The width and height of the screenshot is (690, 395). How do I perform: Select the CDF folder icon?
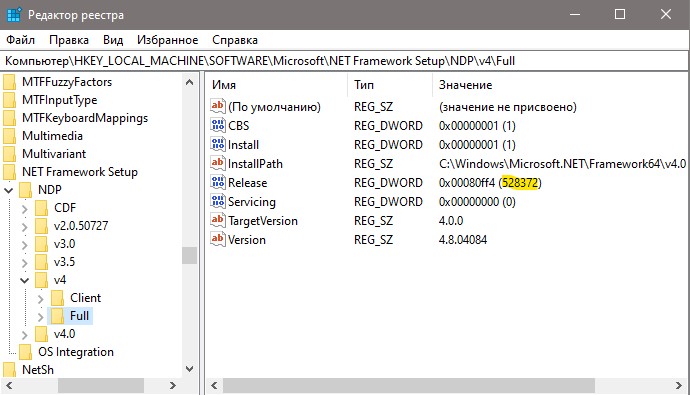tap(41, 208)
